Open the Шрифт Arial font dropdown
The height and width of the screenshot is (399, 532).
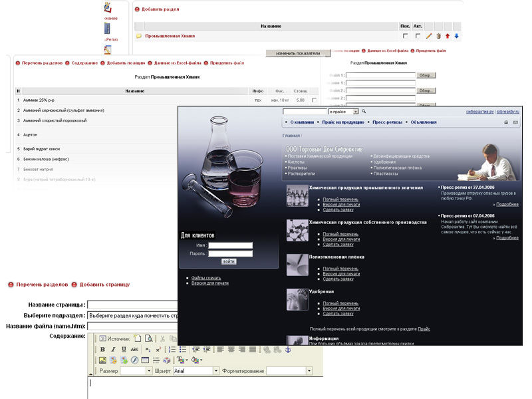pyautogui.click(x=216, y=371)
